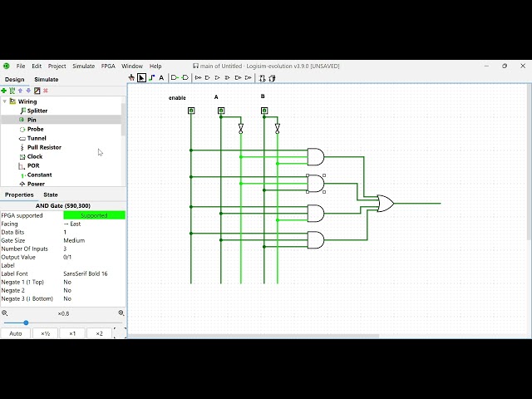
Task: Add VHDL entity icon in project toolbar
Action: (12, 91)
